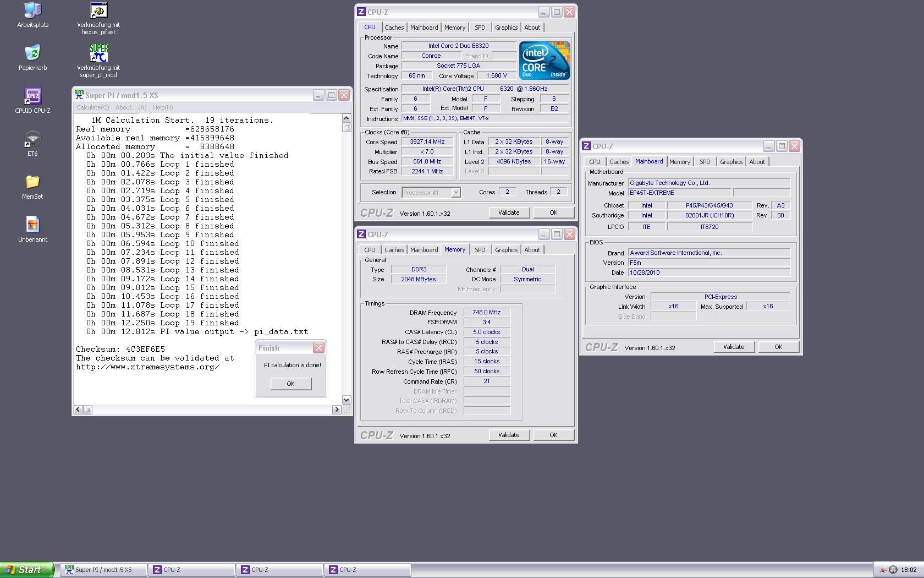
Task: Click Super PI vertical scrollbar up arrow
Action: click(x=346, y=118)
